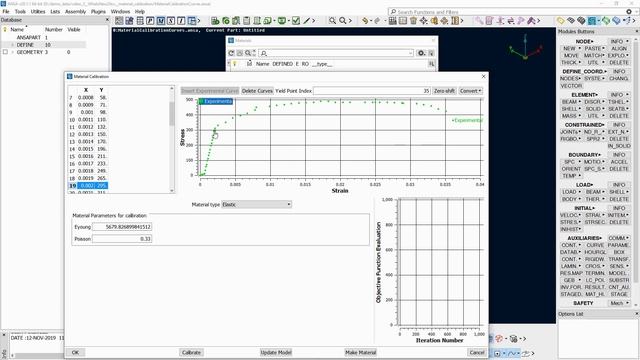Click the Cancel button in Material Calibration

pos(477,352)
